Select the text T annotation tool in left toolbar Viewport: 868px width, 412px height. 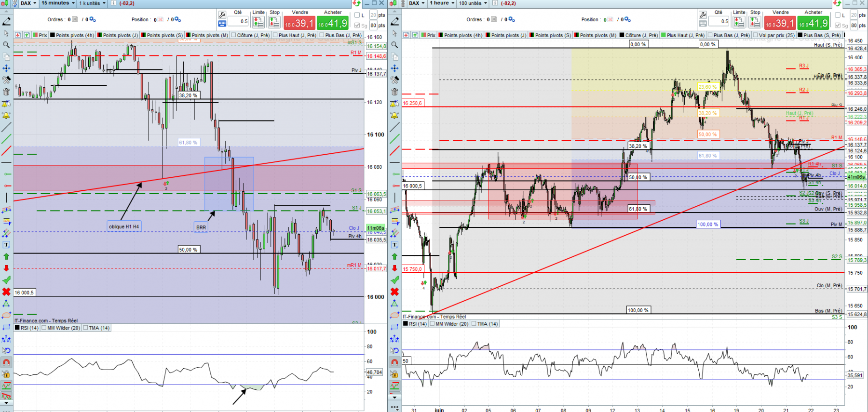[6, 245]
